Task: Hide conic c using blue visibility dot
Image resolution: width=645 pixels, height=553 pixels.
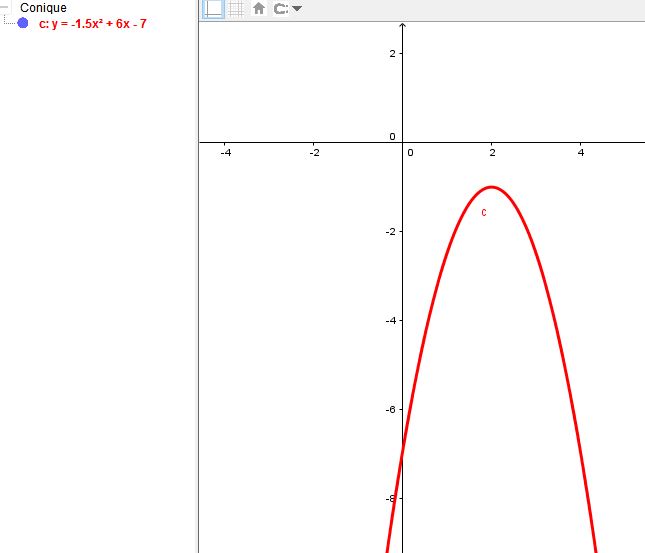Action: point(23,23)
